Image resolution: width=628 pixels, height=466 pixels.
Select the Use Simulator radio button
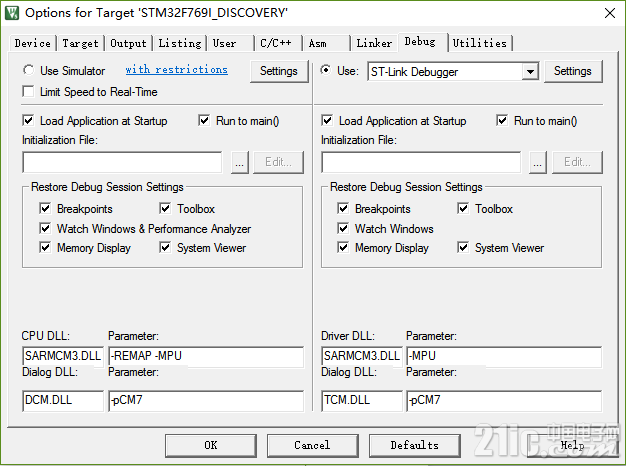click(x=28, y=70)
